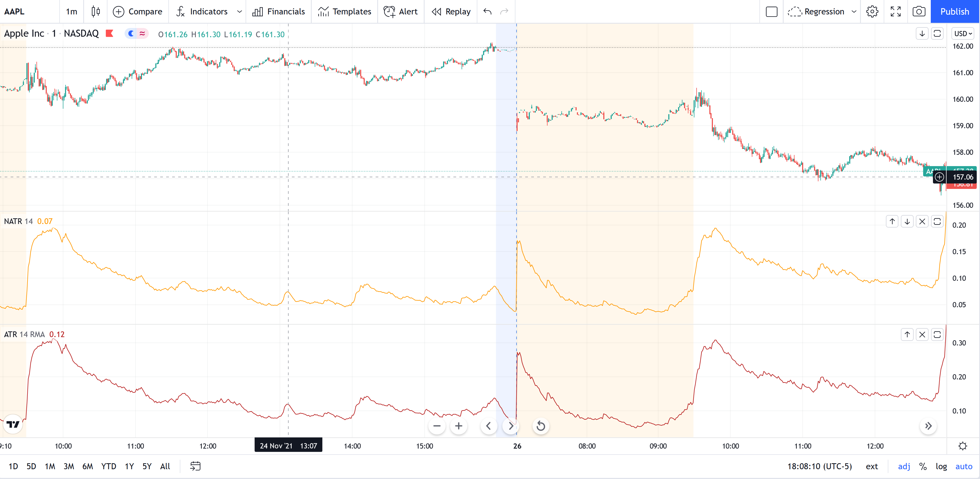980x479 pixels.
Task: Maximize the ATR pane
Action: [x=937, y=335]
